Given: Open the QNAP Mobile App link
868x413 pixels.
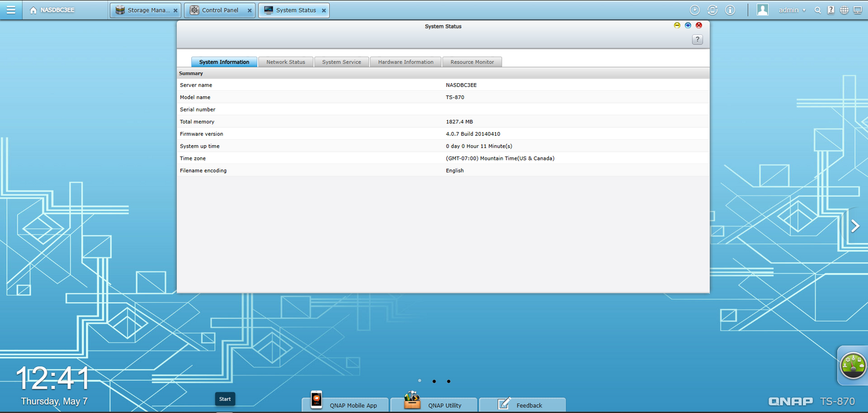Looking at the screenshot, I should [x=346, y=405].
